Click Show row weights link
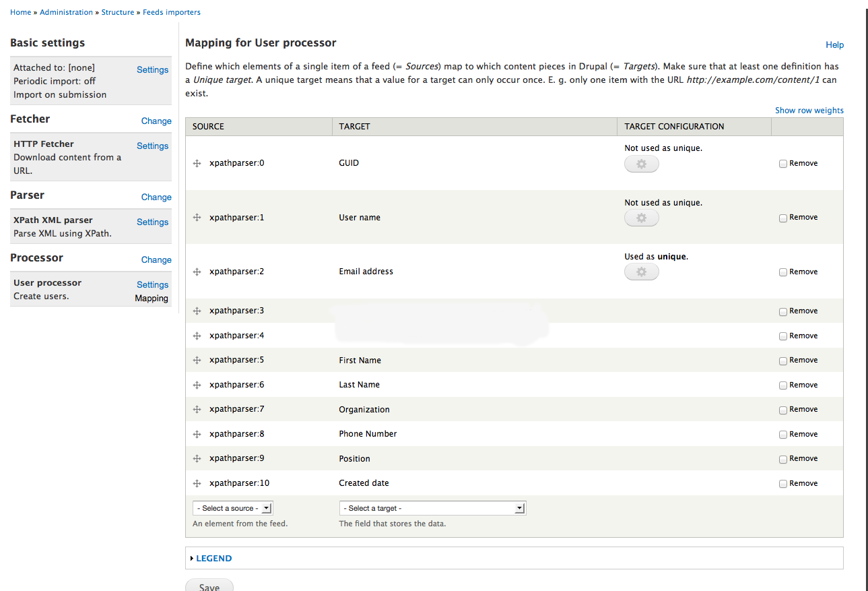 pyautogui.click(x=809, y=110)
